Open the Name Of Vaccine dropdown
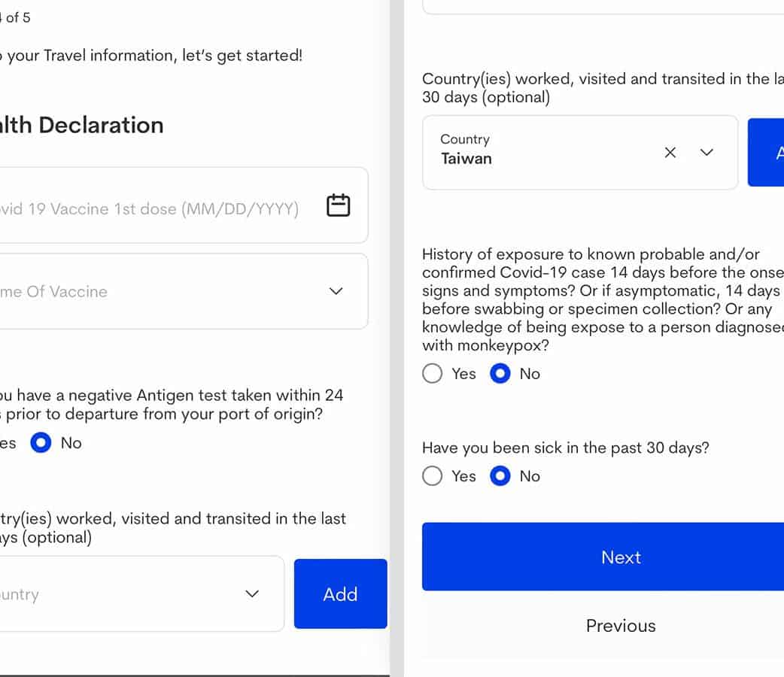The image size is (784, 677). [336, 291]
